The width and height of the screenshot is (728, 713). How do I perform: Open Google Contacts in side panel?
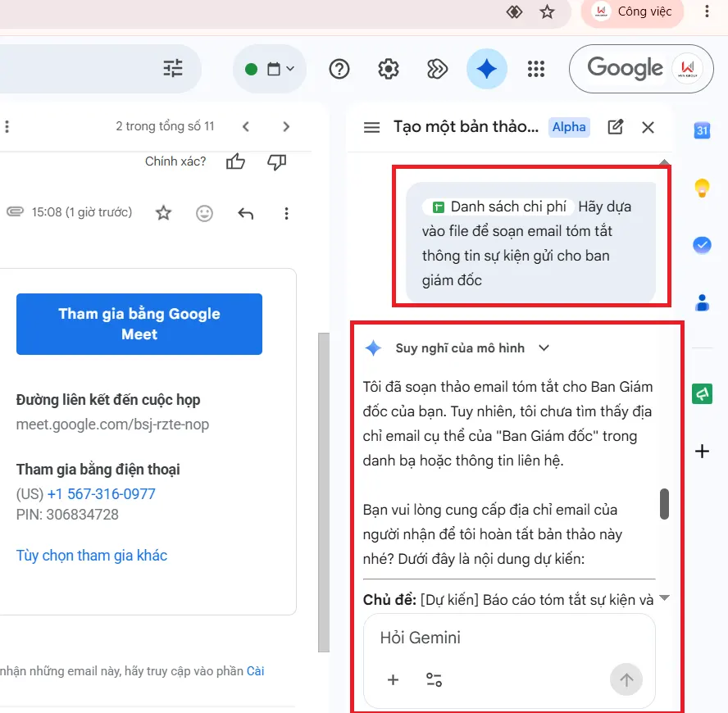pos(702,302)
